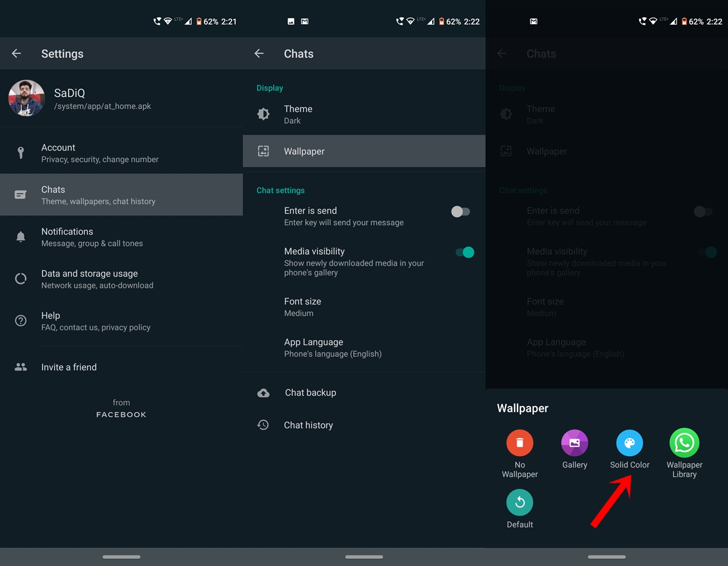Click the SaDiQ profile name
The image size is (728, 566).
(69, 93)
